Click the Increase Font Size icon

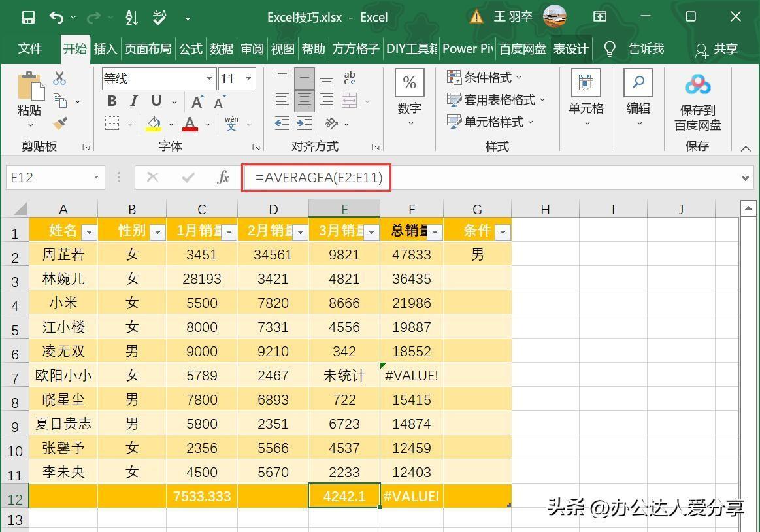pos(197,101)
